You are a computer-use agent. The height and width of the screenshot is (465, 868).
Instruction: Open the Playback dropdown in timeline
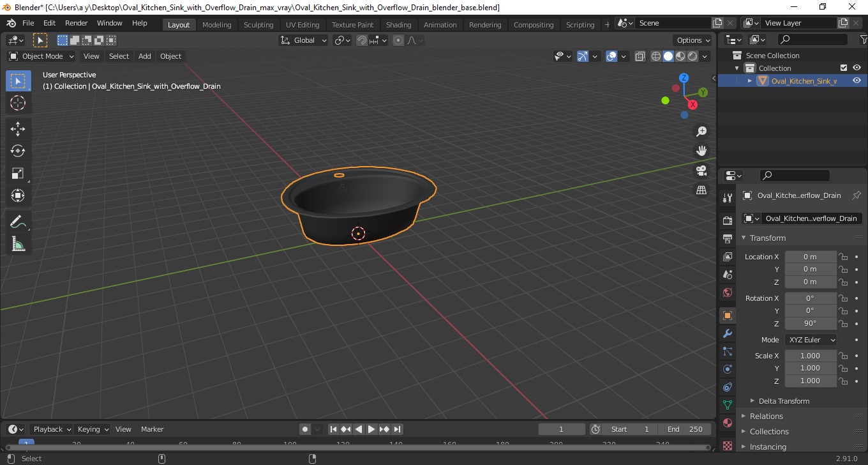[x=52, y=429]
